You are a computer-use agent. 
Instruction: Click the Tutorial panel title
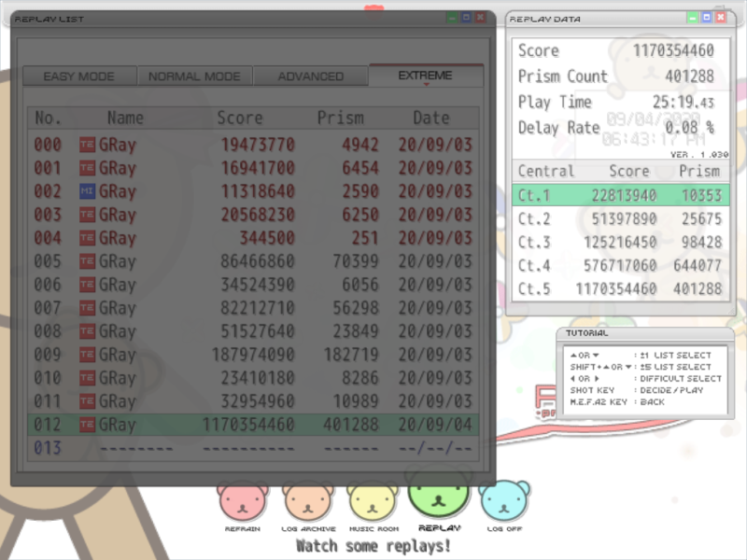pyautogui.click(x=587, y=333)
